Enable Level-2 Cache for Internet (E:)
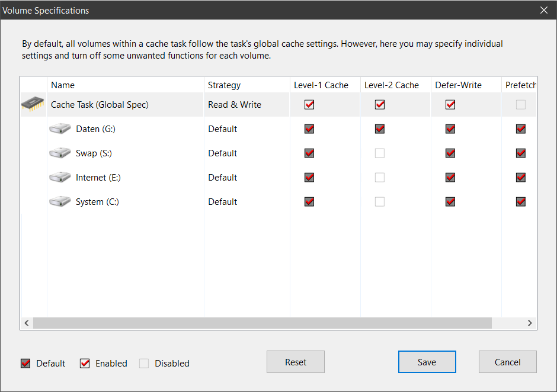Screen dimensions: 557x392 point(380,177)
